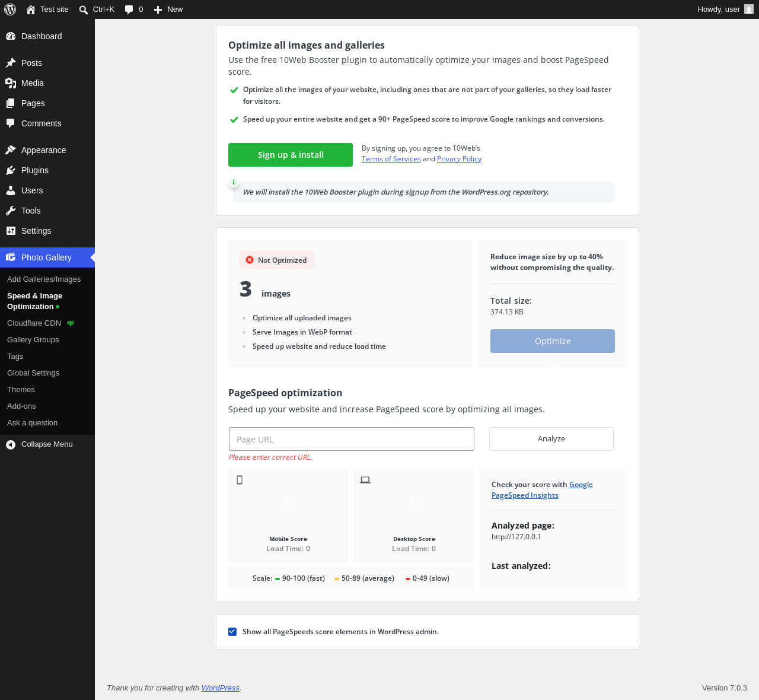Screen dimensions: 759x700
Task: Click the 'Please enter correct URL.' error text
Action: 270,457
